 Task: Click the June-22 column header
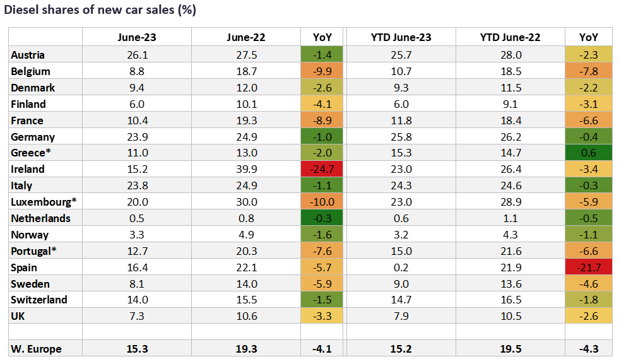pos(246,37)
